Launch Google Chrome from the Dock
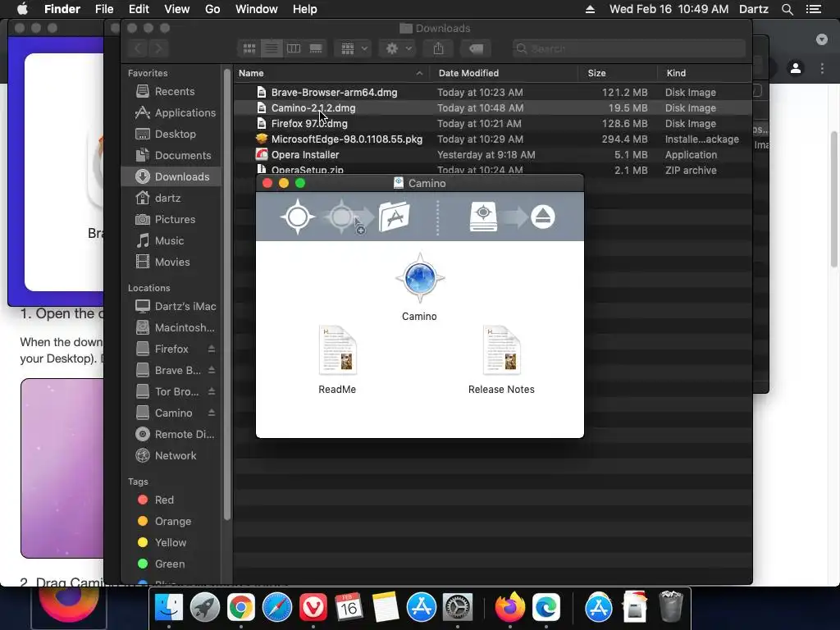The width and height of the screenshot is (840, 630). tap(241, 608)
